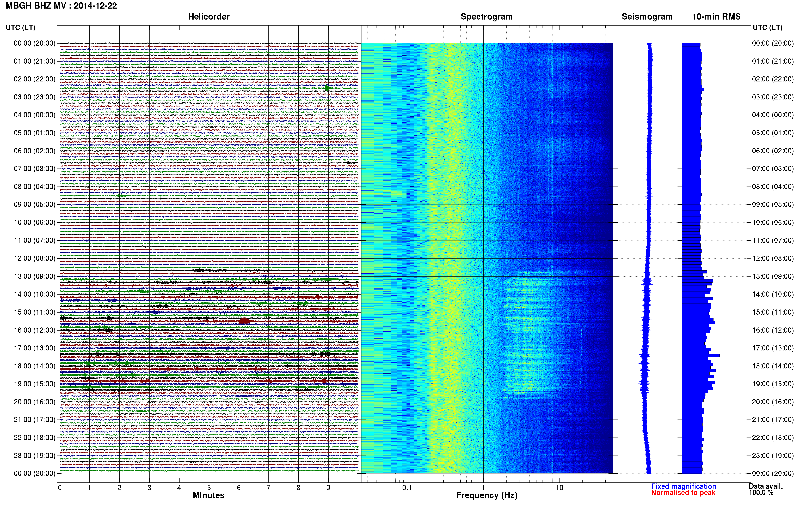Screen dimensions: 812x508
Task: Click the '0' tick on the Minutes axis
Action: click(x=60, y=488)
